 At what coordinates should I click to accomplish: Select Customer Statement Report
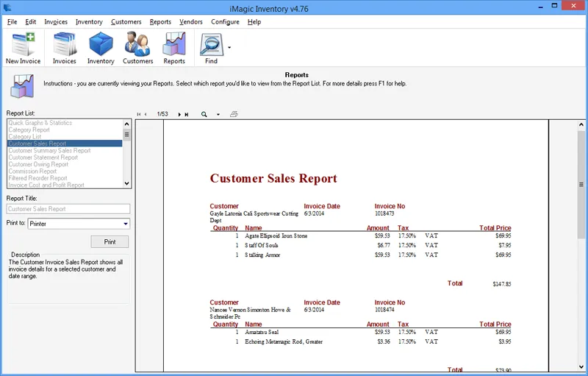coord(65,157)
